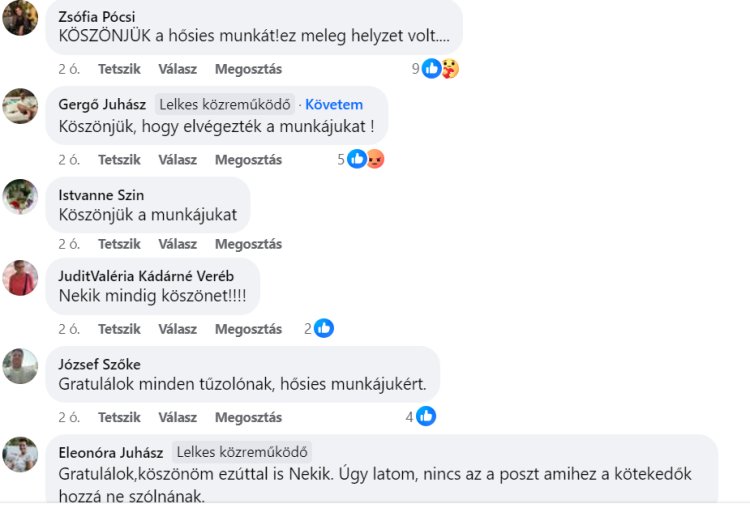Like Zsófia Pócsi's comment with Tetszik
The width and height of the screenshot is (750, 508).
click(119, 69)
